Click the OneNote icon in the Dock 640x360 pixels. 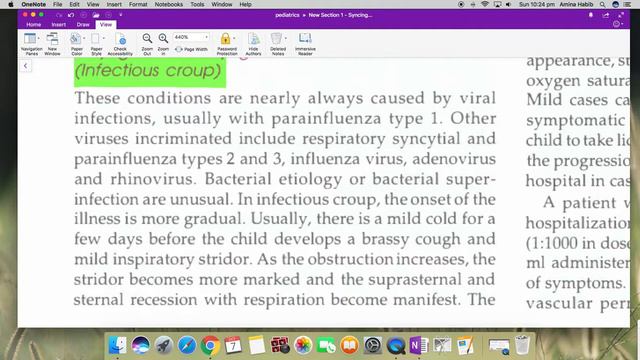click(419, 345)
